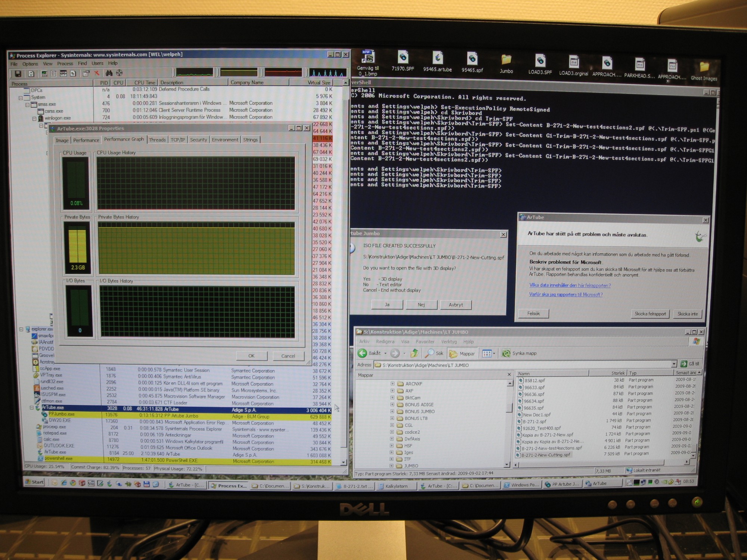
Task: Expand the ARCNXF folder in tree
Action: (393, 384)
